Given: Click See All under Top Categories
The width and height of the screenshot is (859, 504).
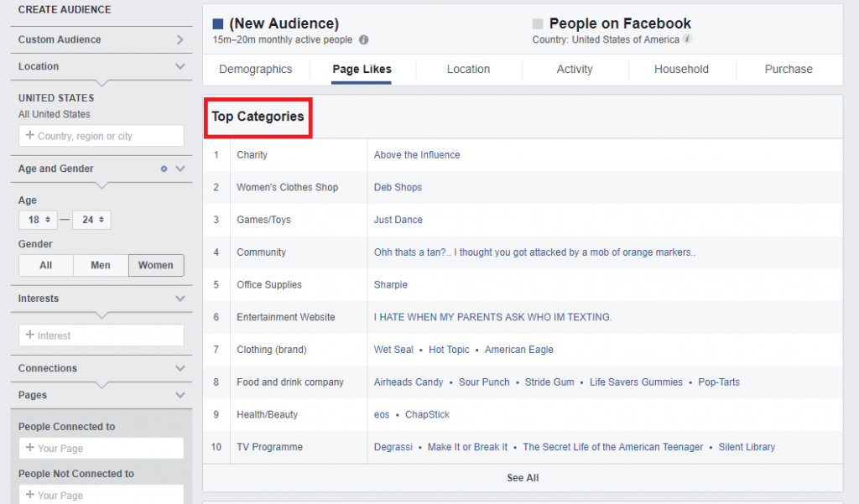Looking at the screenshot, I should click(x=523, y=478).
